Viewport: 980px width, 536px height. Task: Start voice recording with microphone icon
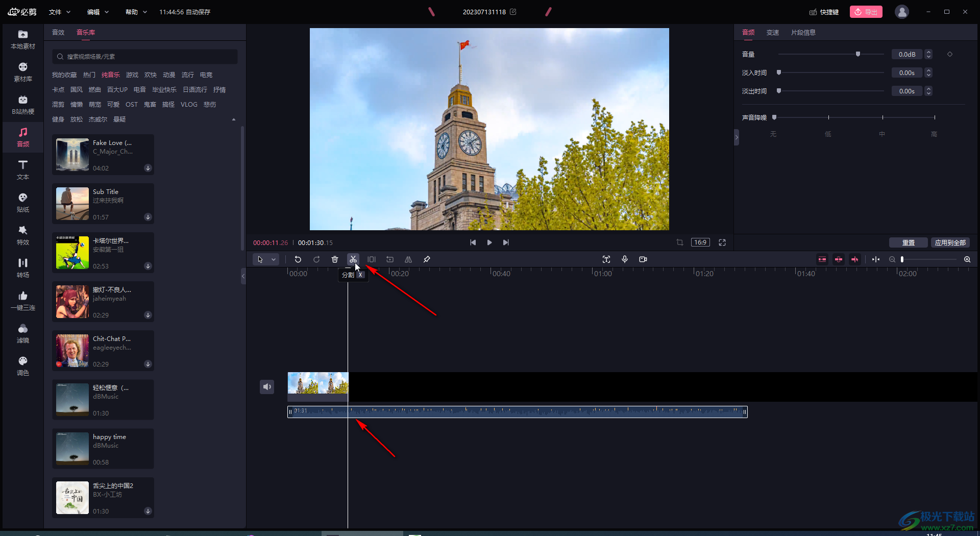point(625,259)
